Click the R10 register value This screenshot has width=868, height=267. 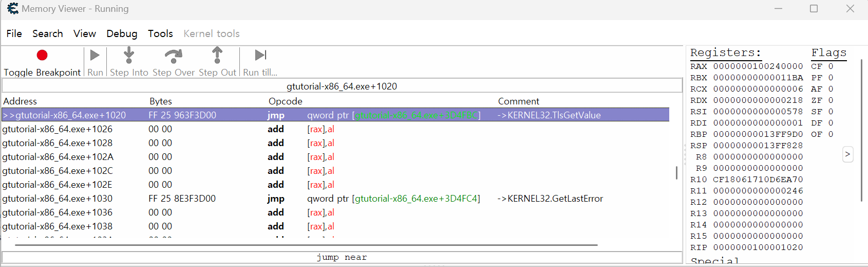pyautogui.click(x=758, y=180)
